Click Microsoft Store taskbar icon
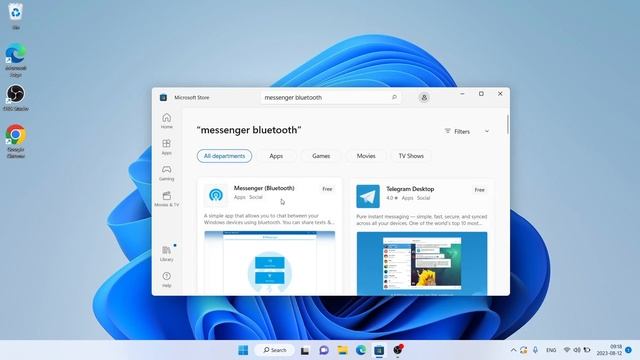 pos(379,350)
